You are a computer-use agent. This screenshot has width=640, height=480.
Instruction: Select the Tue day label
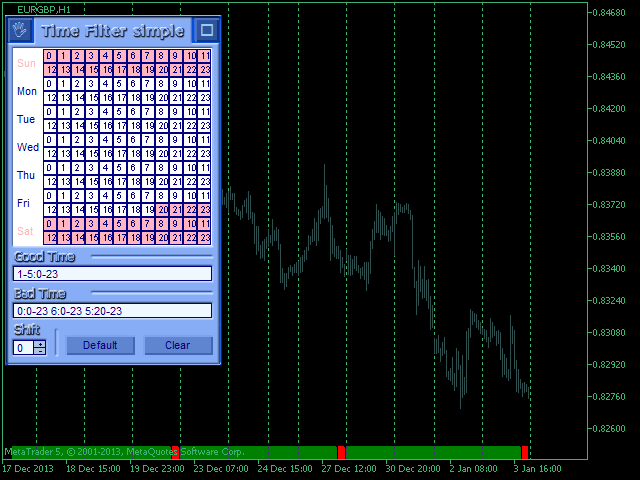26,119
